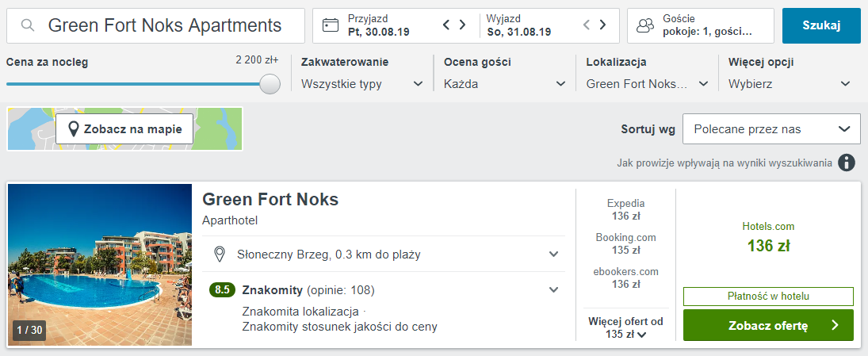
Task: Open the Ocena gości dropdown
Action: (505, 84)
